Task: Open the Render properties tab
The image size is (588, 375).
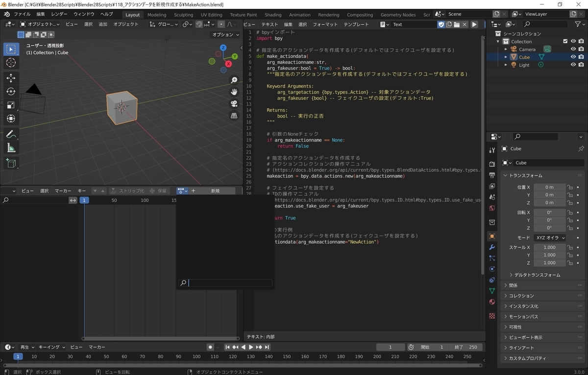Action: point(492,164)
